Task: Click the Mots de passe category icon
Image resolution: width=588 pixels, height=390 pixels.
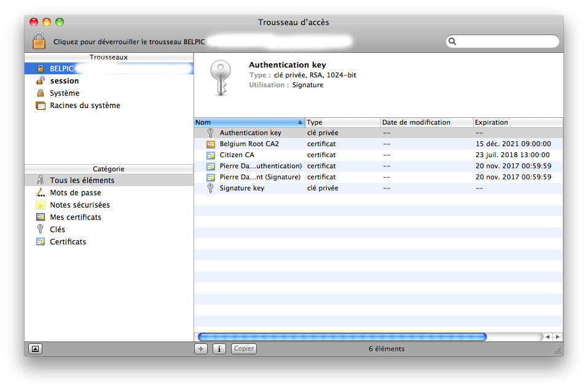Action: 41,192
